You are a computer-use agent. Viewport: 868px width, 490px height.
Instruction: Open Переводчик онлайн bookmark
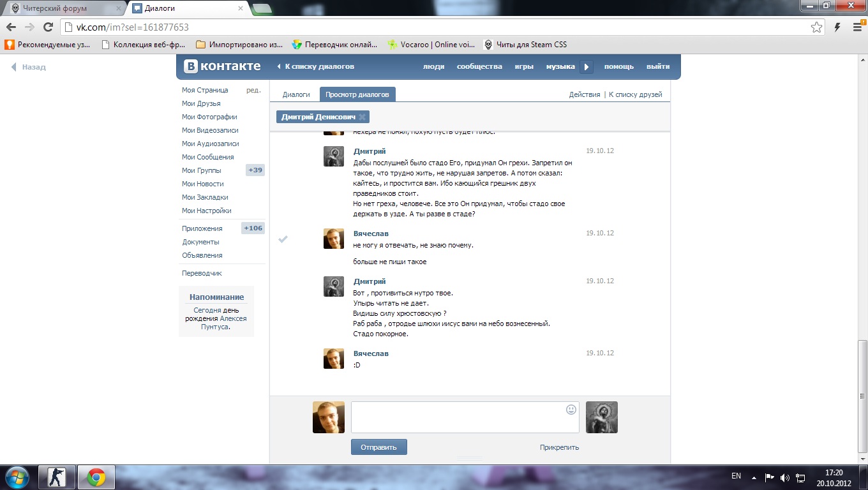[x=335, y=45]
